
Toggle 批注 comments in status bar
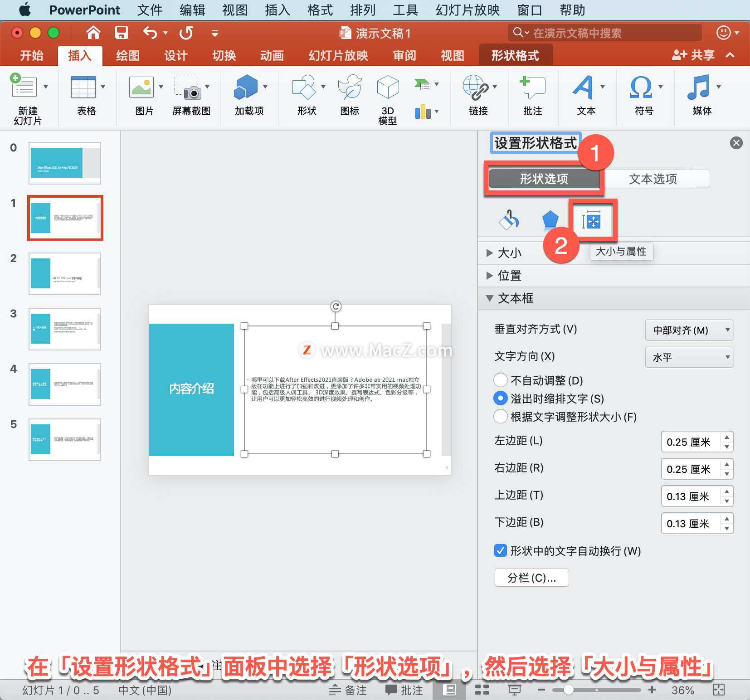(x=404, y=690)
